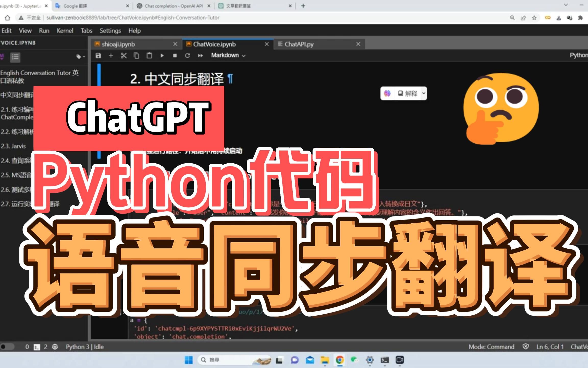588x368 pixels.
Task: Switch to the Google translate browser tab
Action: [92, 6]
